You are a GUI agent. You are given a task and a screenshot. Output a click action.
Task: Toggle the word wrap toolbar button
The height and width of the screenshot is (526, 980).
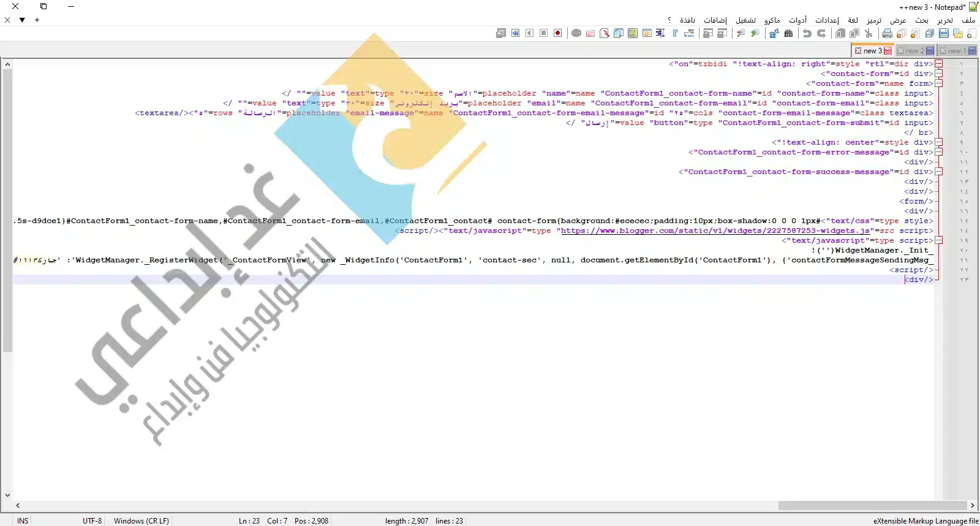[690, 33]
